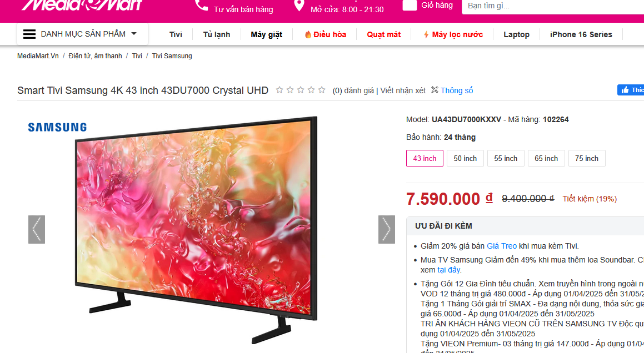Open the Máy lọc nước menu item
The height and width of the screenshot is (353, 644).
(453, 34)
